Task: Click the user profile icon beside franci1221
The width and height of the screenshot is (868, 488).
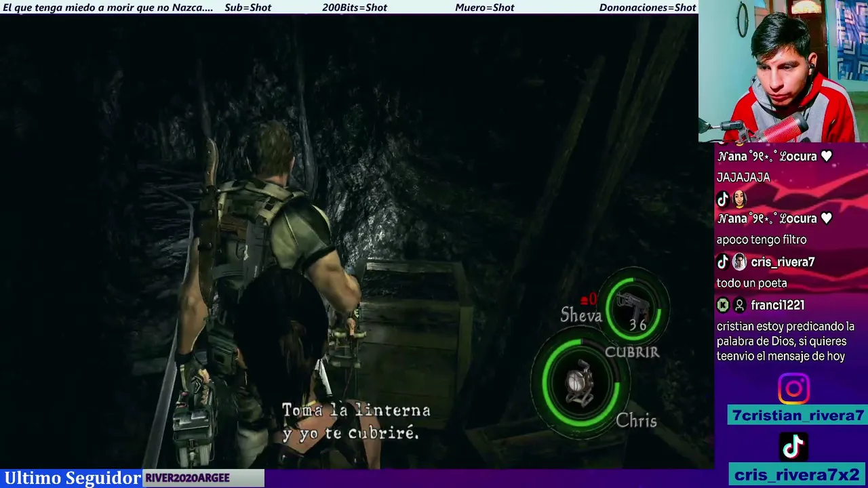Action: 739,305
